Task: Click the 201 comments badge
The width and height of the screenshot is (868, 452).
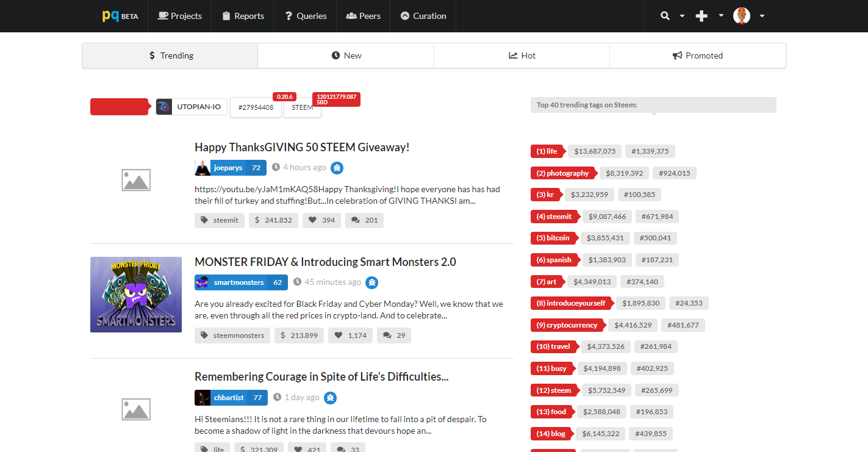Action: click(x=364, y=220)
